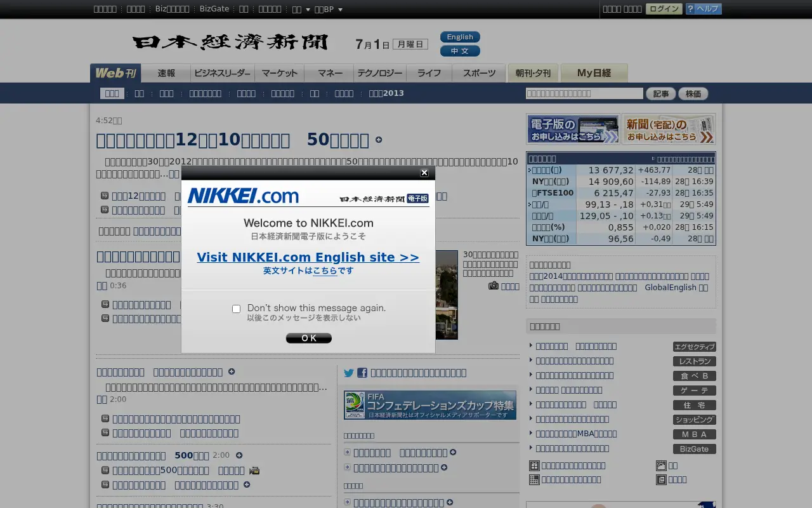Open the スポーツ tab
The width and height of the screenshot is (812, 508).
click(479, 73)
